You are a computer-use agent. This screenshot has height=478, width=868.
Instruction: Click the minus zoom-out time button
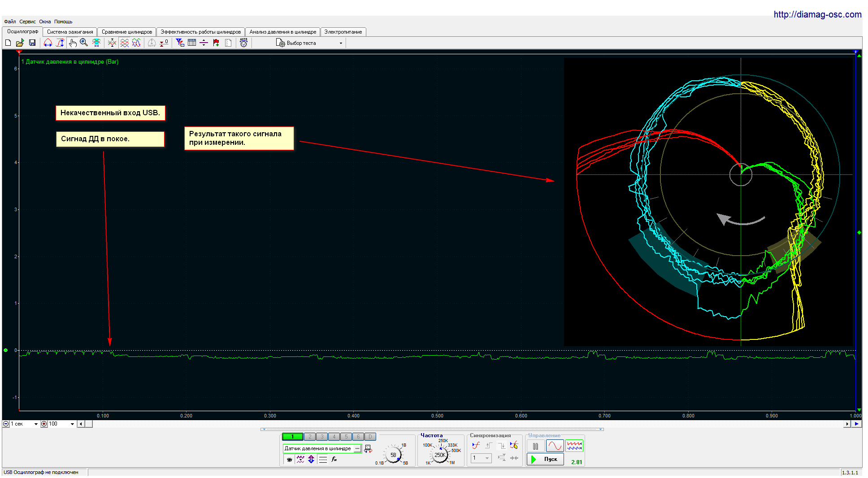6,424
